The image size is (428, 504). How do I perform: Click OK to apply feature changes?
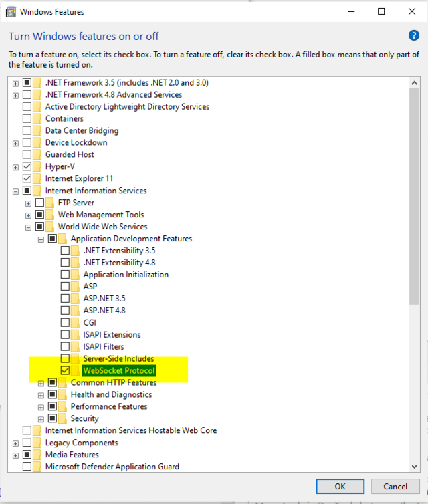(340, 487)
